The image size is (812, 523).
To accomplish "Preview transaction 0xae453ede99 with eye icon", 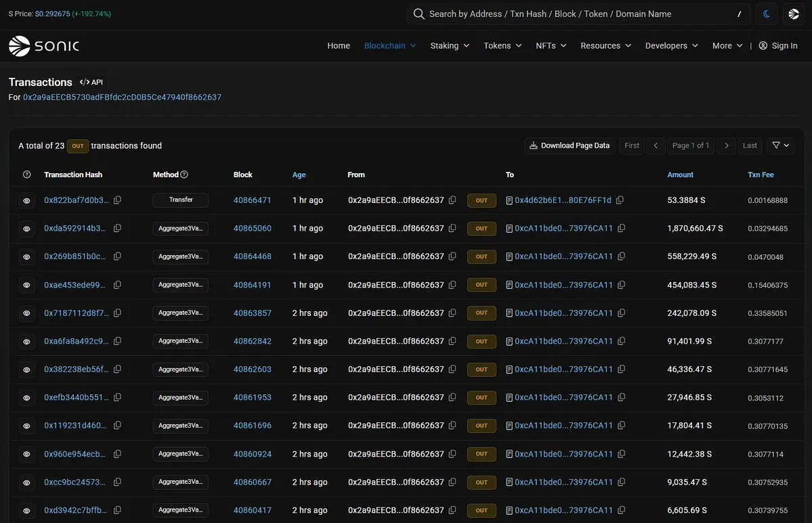I will point(27,285).
